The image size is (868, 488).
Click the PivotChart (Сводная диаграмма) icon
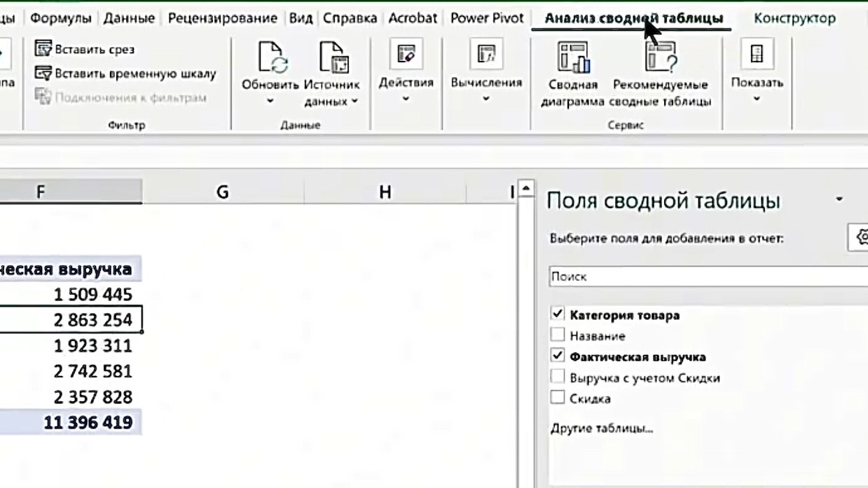(x=572, y=57)
